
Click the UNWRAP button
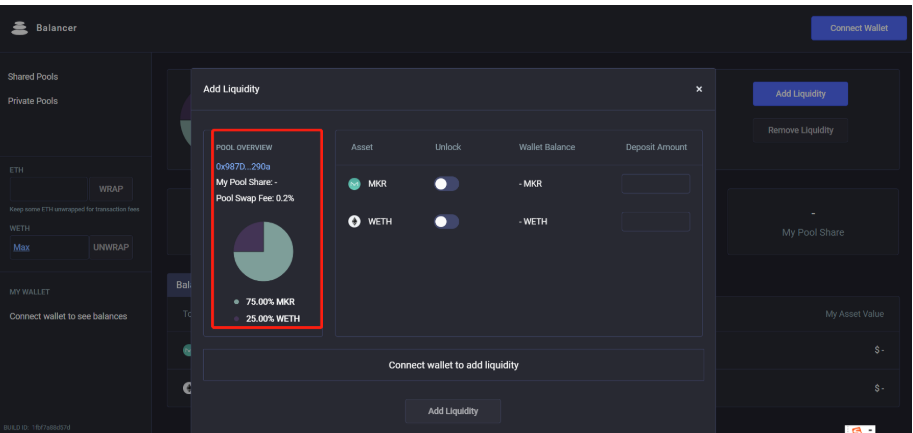[111, 247]
